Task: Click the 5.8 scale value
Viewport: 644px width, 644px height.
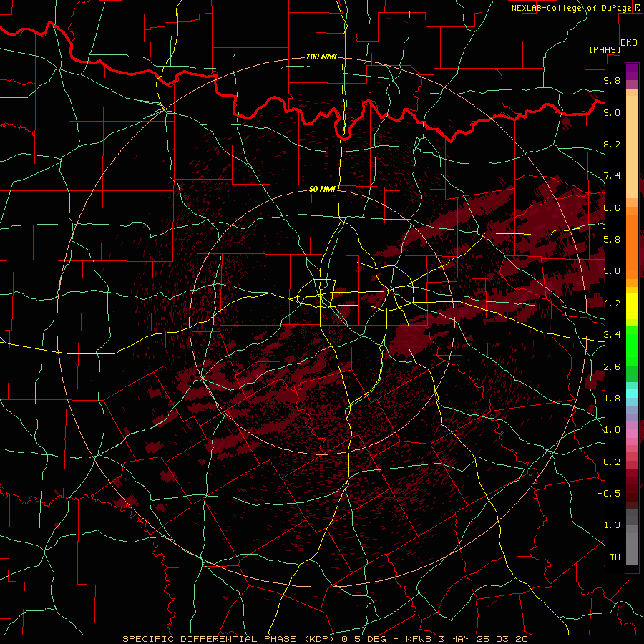Action: [612, 240]
